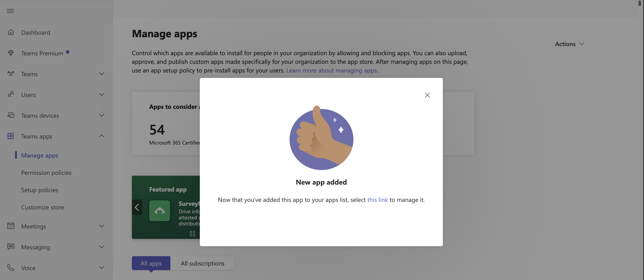Click this link to manage the new app

(x=378, y=200)
